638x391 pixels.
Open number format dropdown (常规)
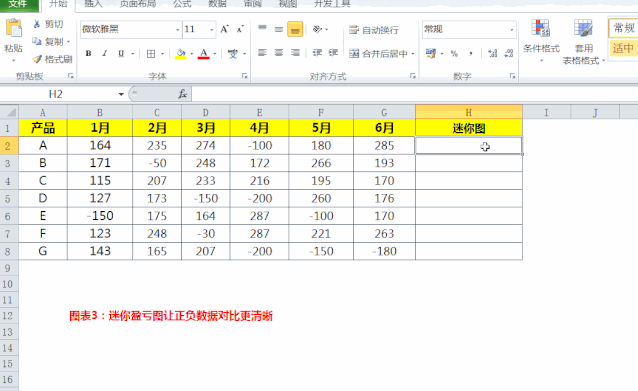[511, 30]
